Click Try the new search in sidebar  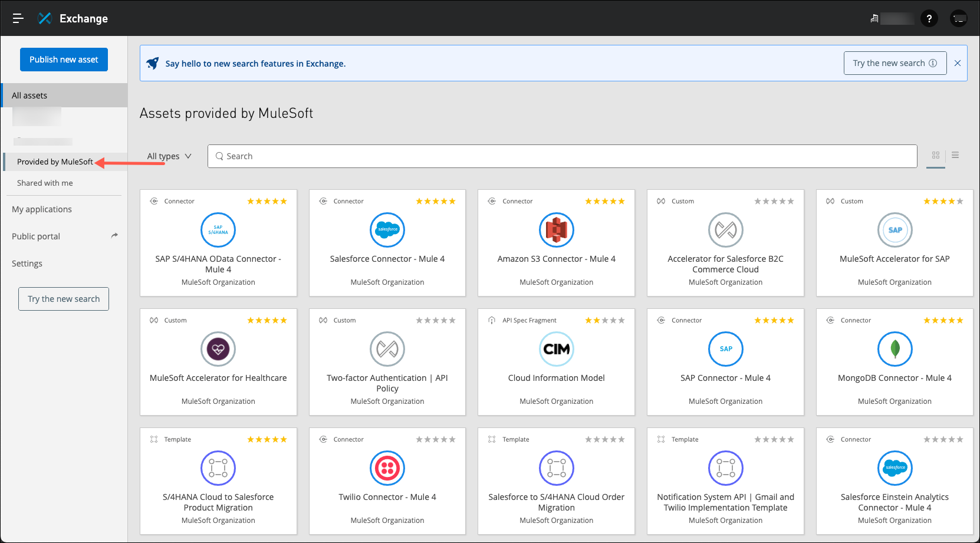point(64,299)
